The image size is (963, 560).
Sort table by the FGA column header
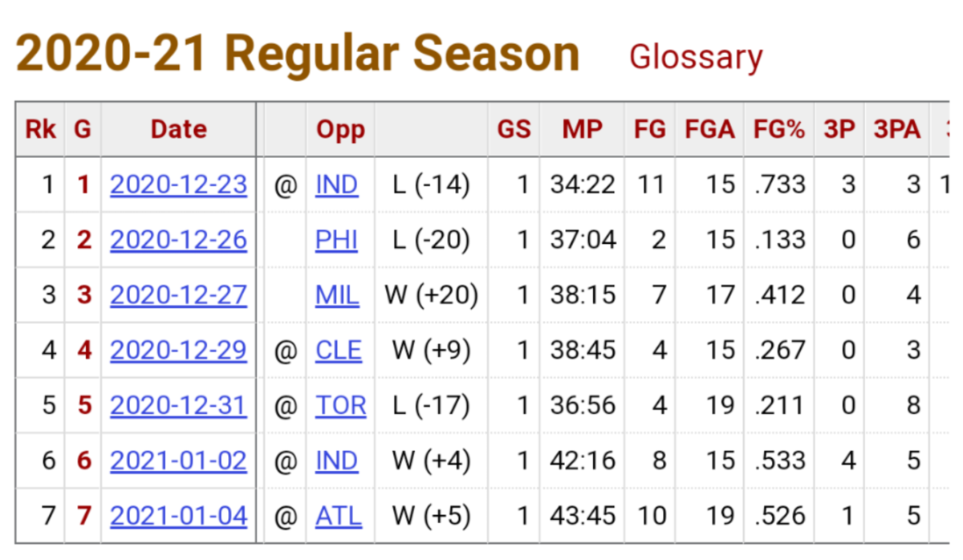point(709,129)
